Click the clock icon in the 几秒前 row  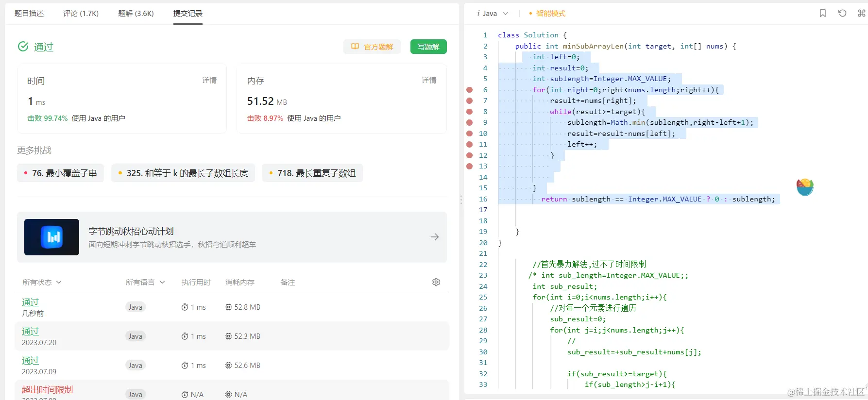(x=185, y=307)
